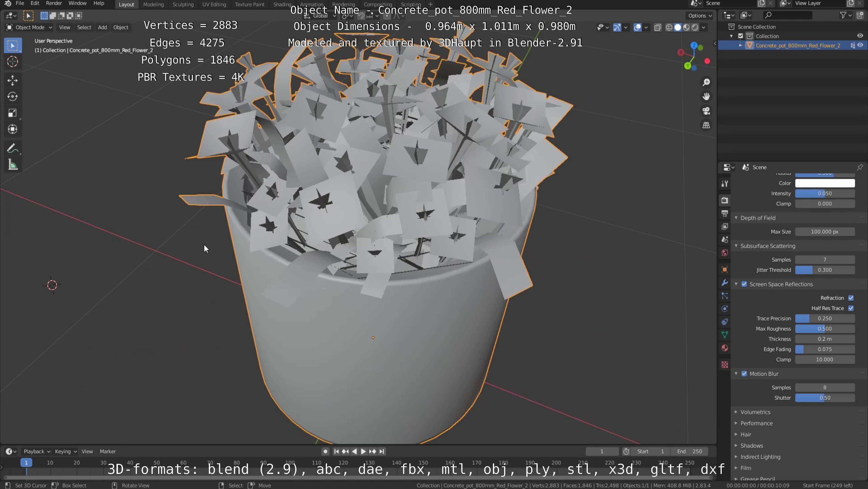Jump to the start frame
Screen dimensions: 868x489
(x=336, y=452)
